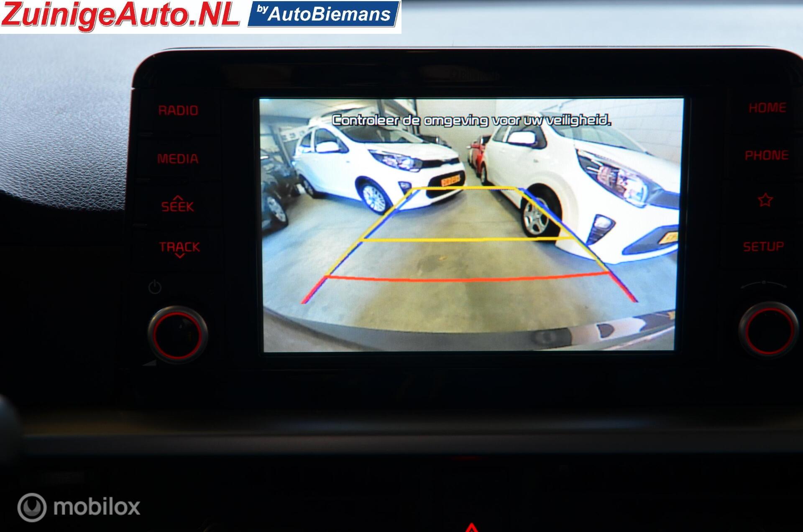Tap the PHONE button
This screenshot has height=532, width=803.
coord(766,155)
